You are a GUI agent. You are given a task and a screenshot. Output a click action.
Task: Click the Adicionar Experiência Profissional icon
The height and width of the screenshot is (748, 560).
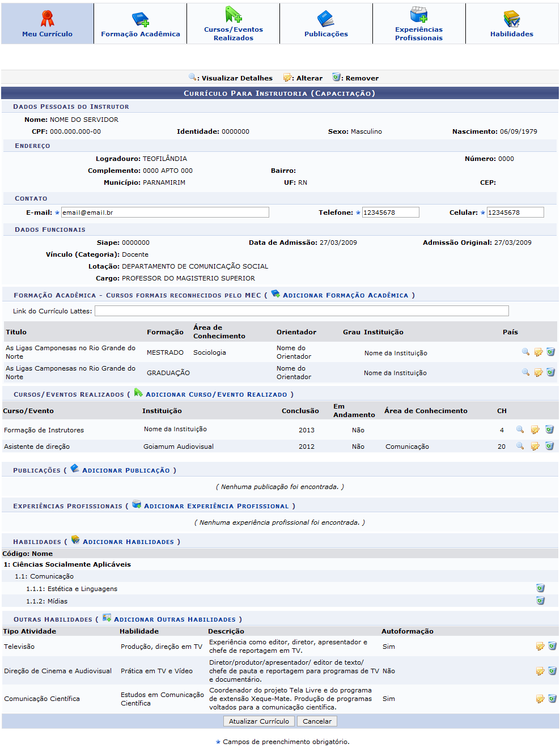[x=137, y=504]
